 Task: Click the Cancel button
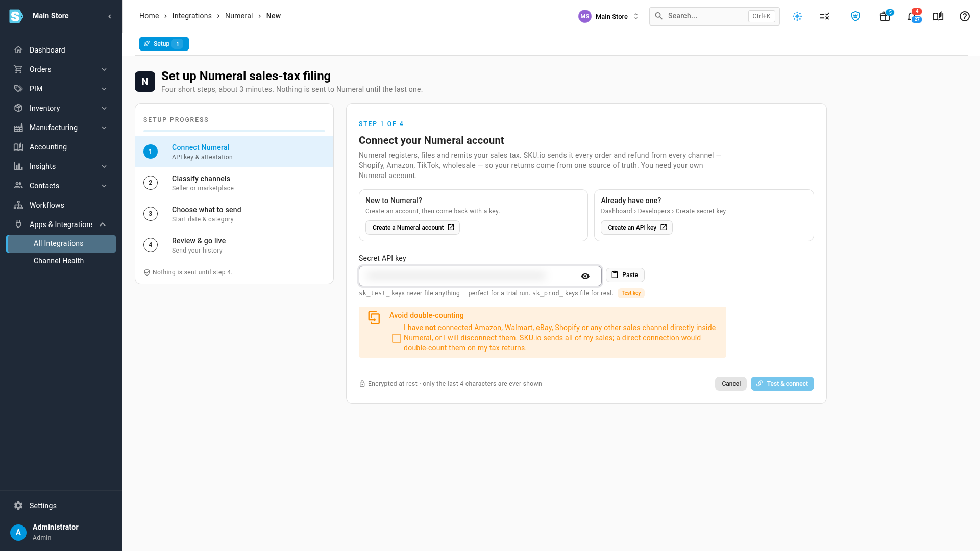pyautogui.click(x=731, y=384)
